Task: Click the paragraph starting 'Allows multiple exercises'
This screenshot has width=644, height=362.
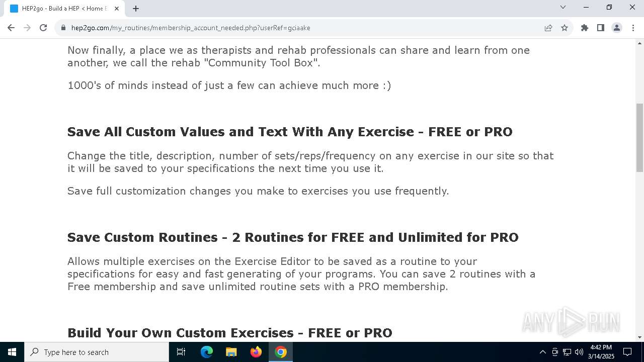Action: click(301, 274)
